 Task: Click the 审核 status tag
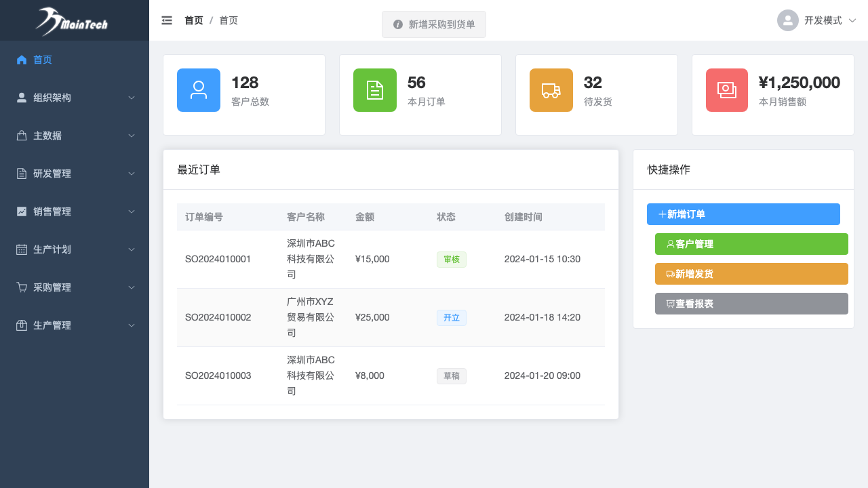point(451,259)
